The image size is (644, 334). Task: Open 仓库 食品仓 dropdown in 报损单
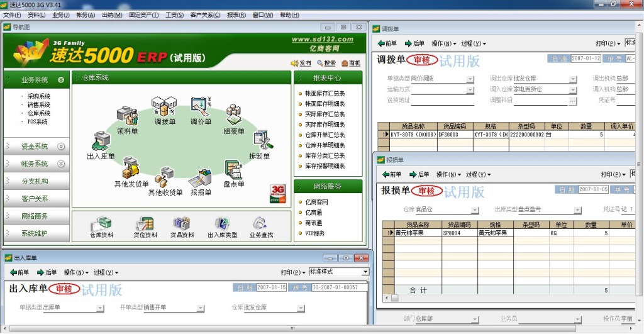pos(475,210)
